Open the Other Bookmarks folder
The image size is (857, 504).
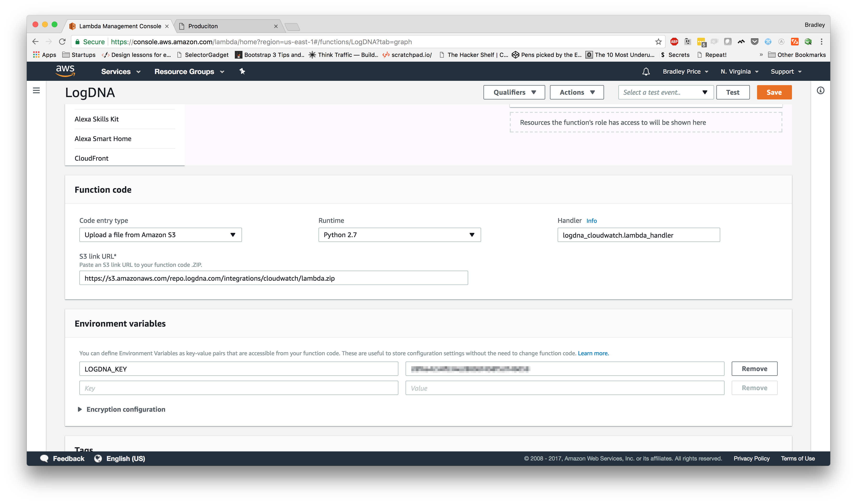(797, 55)
